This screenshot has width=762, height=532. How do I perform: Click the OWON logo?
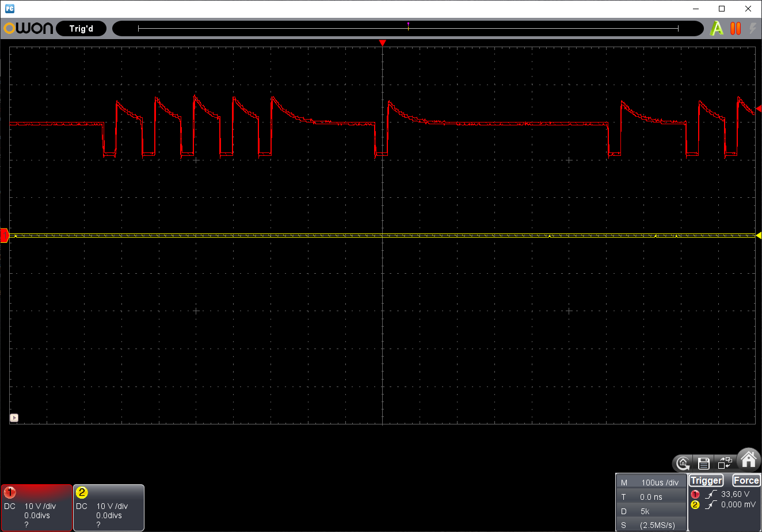click(28, 28)
